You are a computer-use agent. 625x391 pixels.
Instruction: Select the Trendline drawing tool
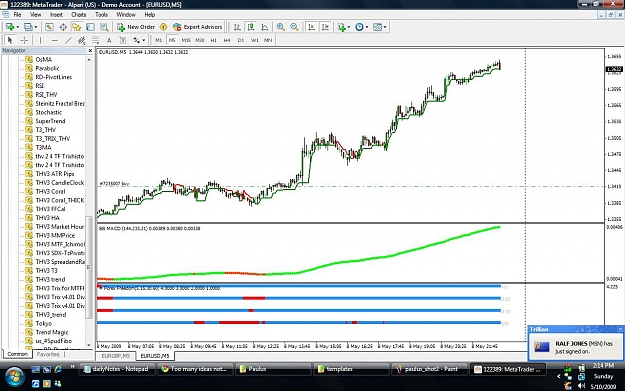pyautogui.click(x=68, y=40)
